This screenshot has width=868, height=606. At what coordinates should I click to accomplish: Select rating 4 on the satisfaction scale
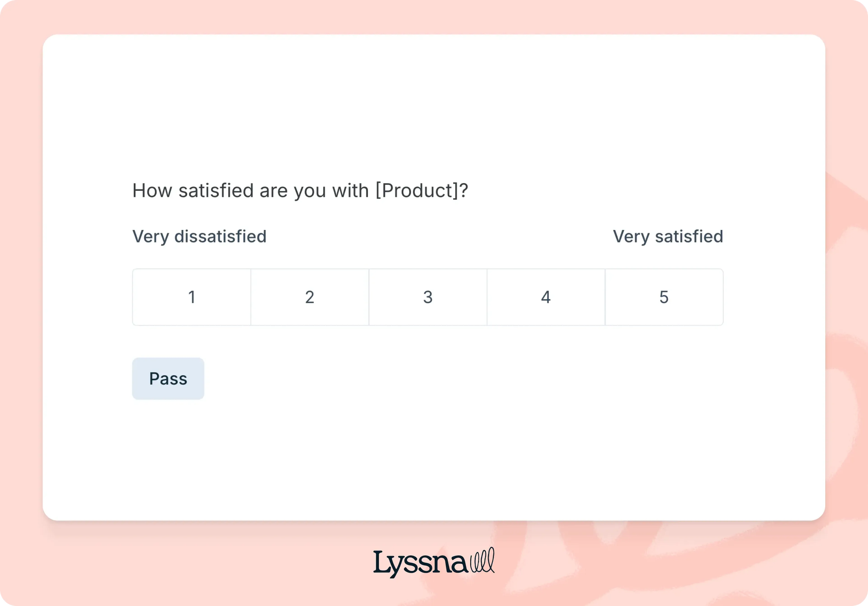[x=545, y=297]
